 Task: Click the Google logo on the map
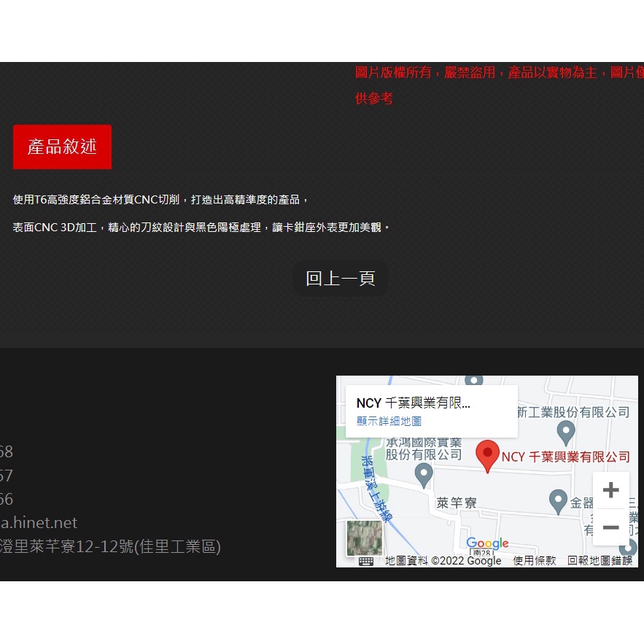(487, 544)
